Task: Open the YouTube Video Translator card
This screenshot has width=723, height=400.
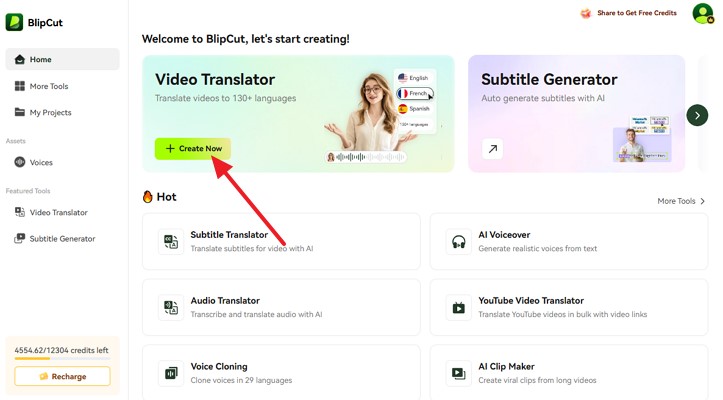Action: click(x=569, y=307)
